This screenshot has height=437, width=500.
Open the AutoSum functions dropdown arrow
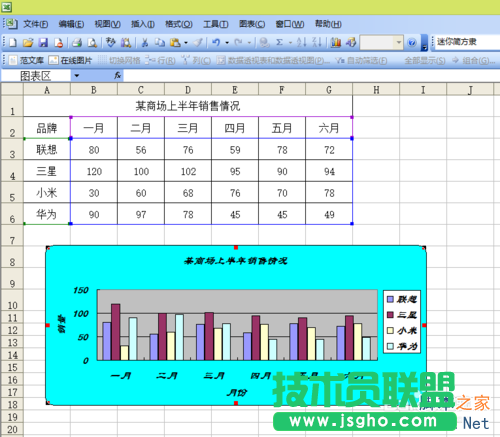click(x=290, y=43)
